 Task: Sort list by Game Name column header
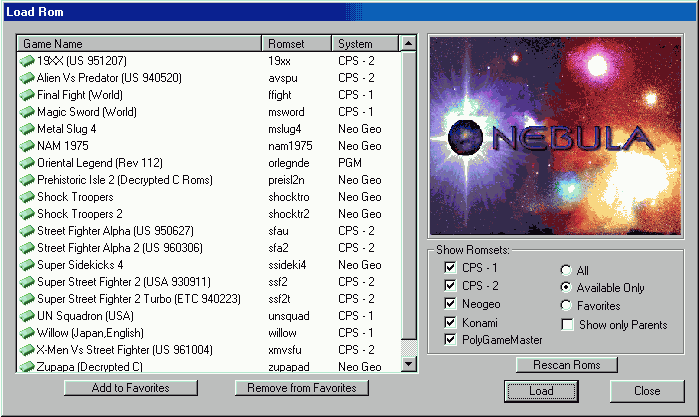[139, 44]
